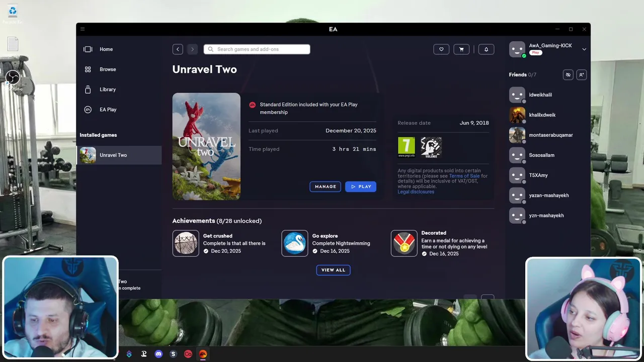This screenshot has width=644, height=362.
Task: Click the Last played December 20, 2025 value
Action: coord(351,131)
